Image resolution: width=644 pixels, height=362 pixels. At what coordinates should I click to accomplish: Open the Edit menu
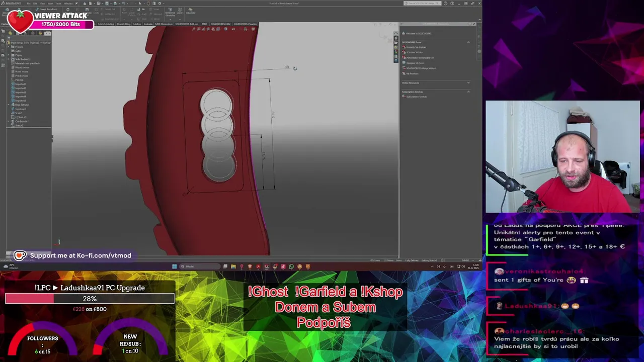click(35, 4)
